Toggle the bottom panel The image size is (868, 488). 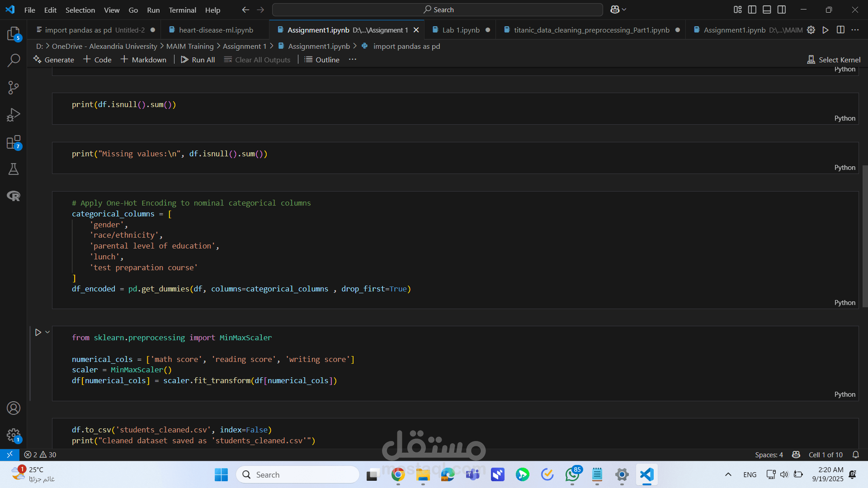tap(767, 9)
